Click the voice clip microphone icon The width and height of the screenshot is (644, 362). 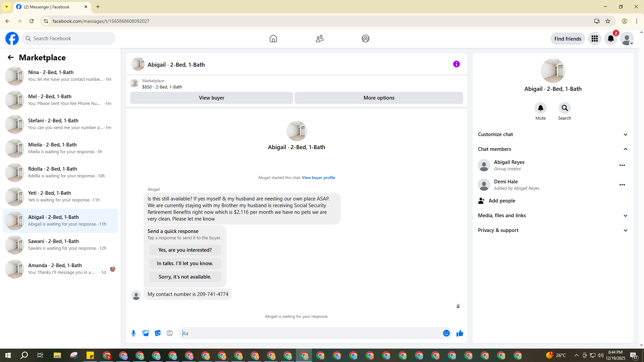click(x=133, y=333)
